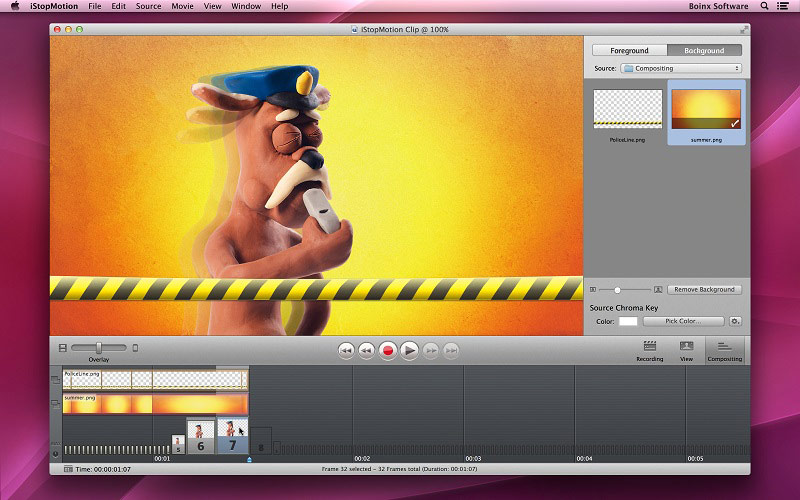Screen dimensions: 800x500
Task: Open the Movie menu
Action: pyautogui.click(x=182, y=6)
